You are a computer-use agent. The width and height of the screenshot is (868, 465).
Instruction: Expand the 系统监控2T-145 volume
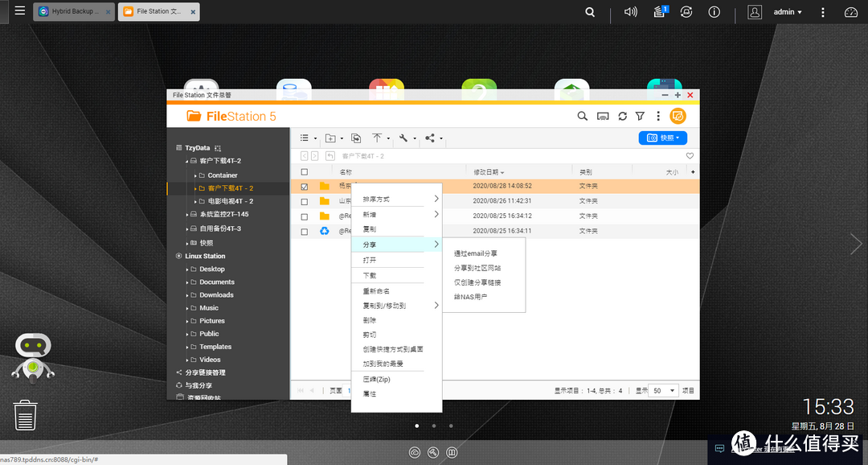point(187,215)
